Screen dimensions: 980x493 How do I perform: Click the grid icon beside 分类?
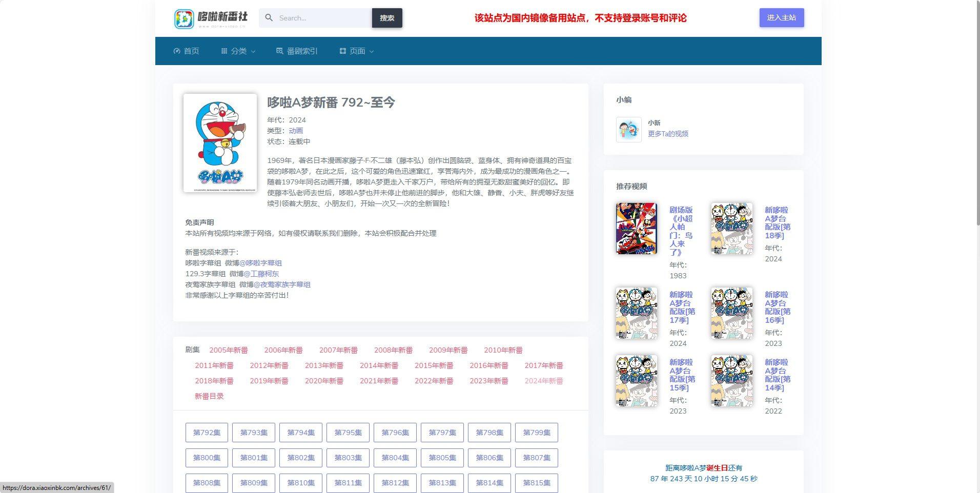[223, 51]
